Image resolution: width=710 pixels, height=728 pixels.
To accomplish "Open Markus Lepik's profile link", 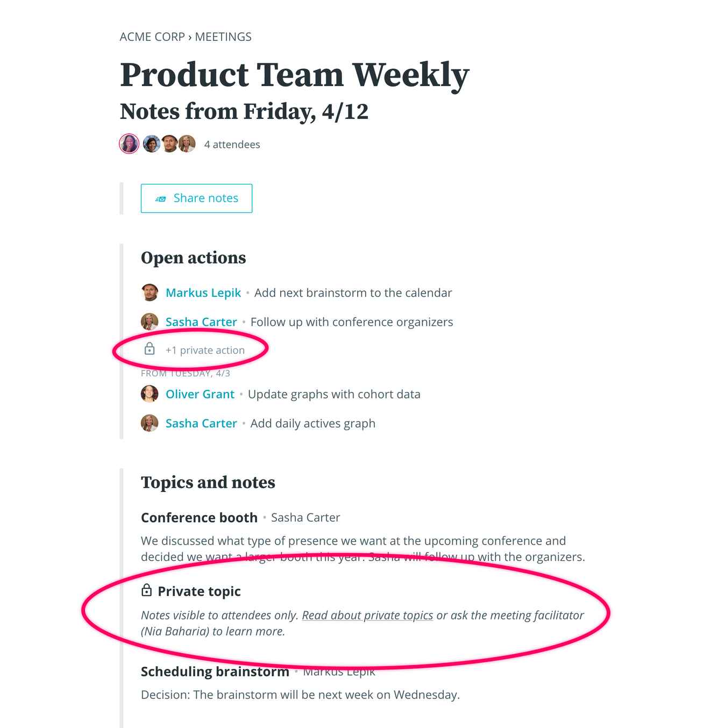I will click(x=203, y=293).
